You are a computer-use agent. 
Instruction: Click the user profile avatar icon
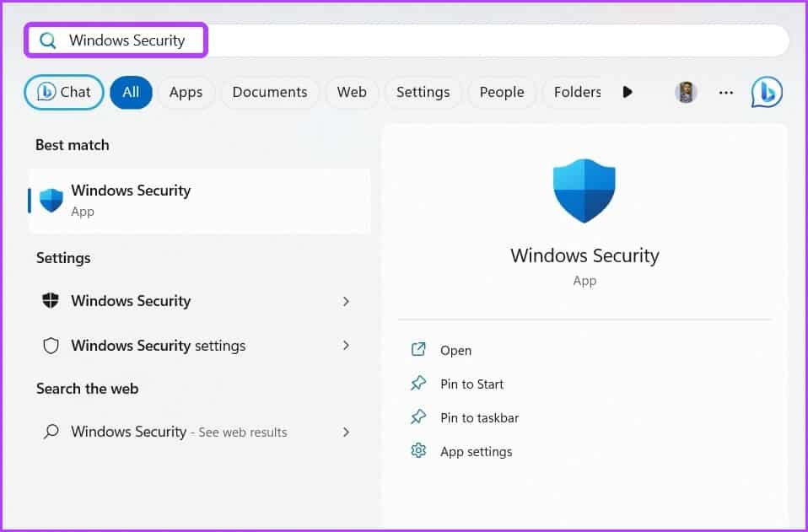tap(686, 92)
